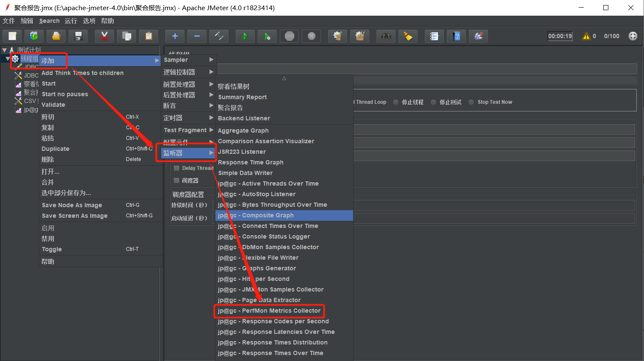Click the warning triangle error counter icon
Screen dimensions: 644x361
coord(586,36)
